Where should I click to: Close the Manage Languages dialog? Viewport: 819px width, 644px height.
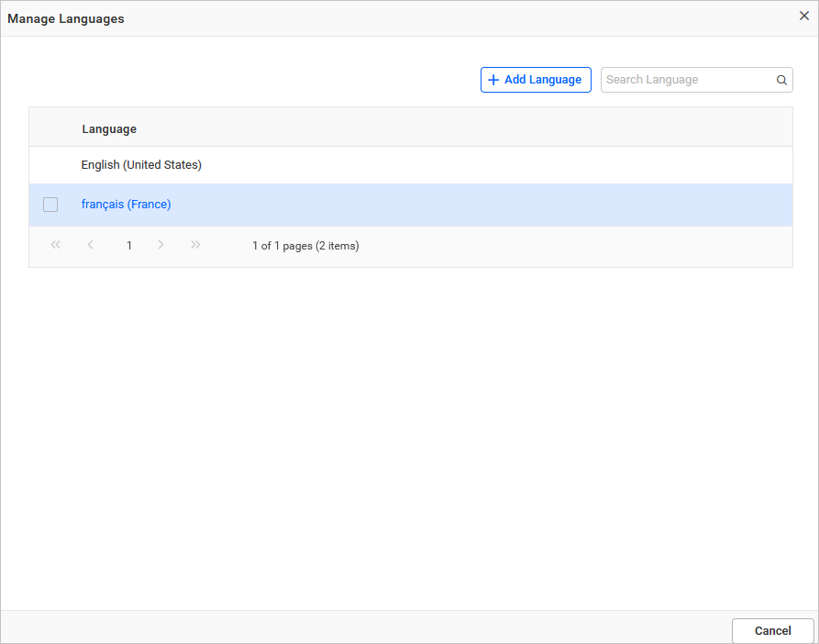click(x=804, y=16)
